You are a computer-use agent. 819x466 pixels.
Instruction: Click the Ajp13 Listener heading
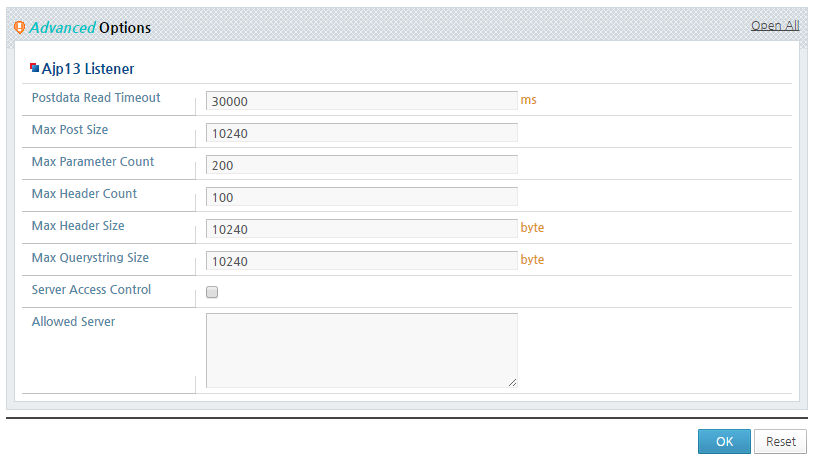coord(88,68)
